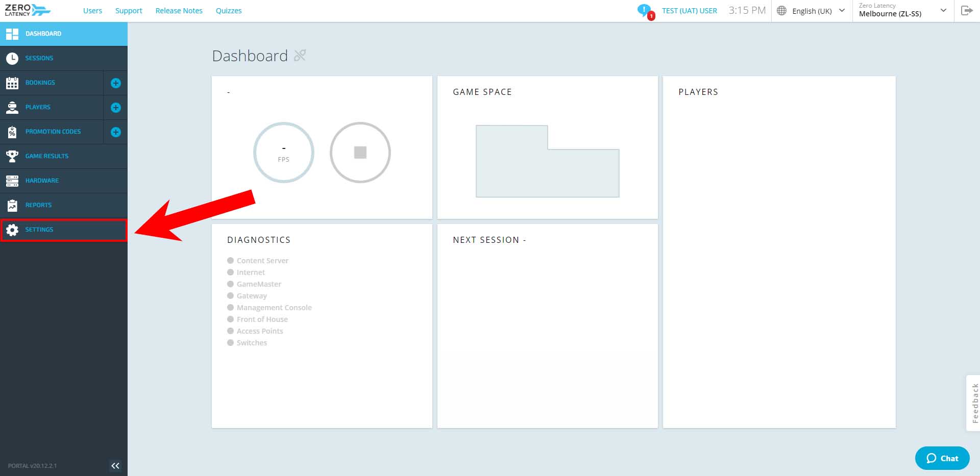This screenshot has width=980, height=476.
Task: Open the Release Notes link
Action: 179,11
